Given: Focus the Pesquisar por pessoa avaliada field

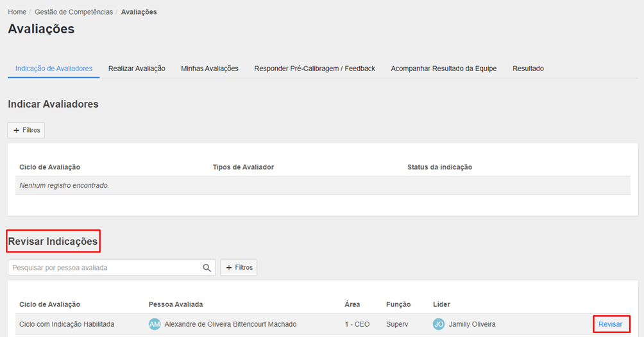Looking at the screenshot, I should tap(103, 268).
